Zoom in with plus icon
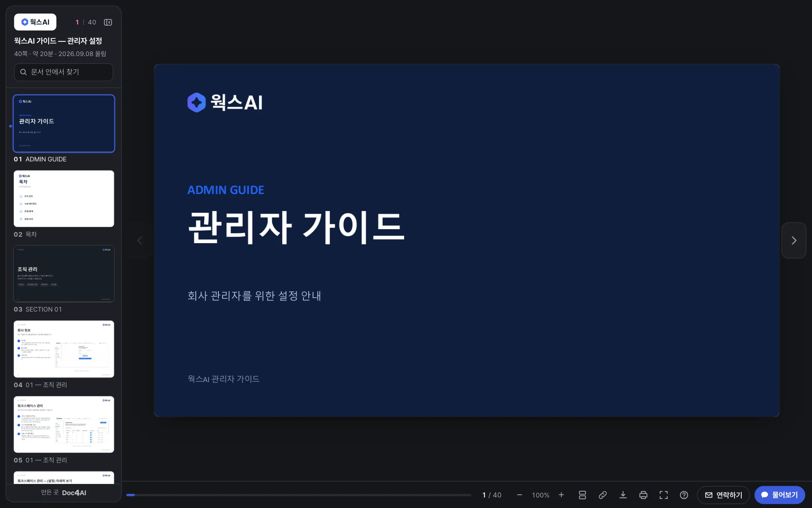This screenshot has height=508, width=812. click(561, 495)
